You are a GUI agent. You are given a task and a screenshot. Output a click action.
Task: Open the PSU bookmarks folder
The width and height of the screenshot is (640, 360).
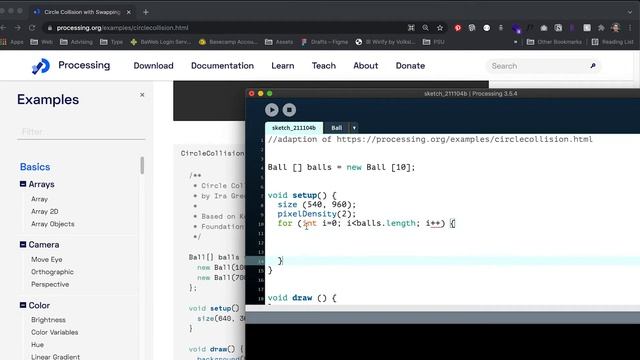click(433, 42)
